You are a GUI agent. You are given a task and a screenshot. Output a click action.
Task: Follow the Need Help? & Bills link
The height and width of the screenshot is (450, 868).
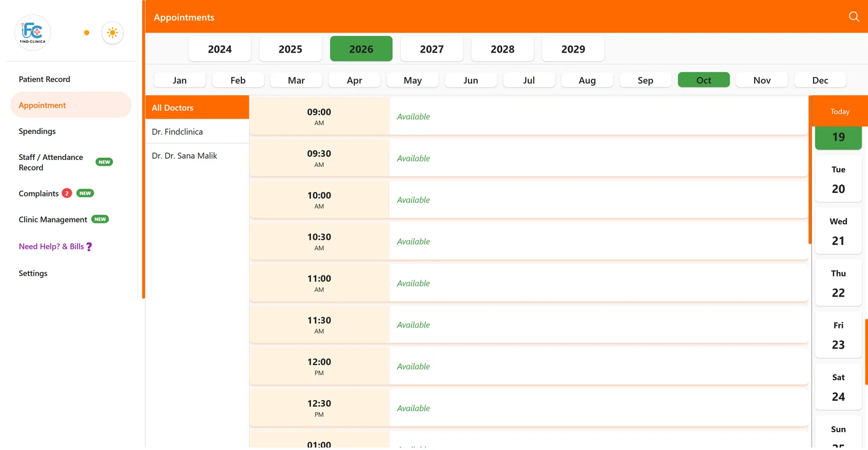(x=51, y=247)
